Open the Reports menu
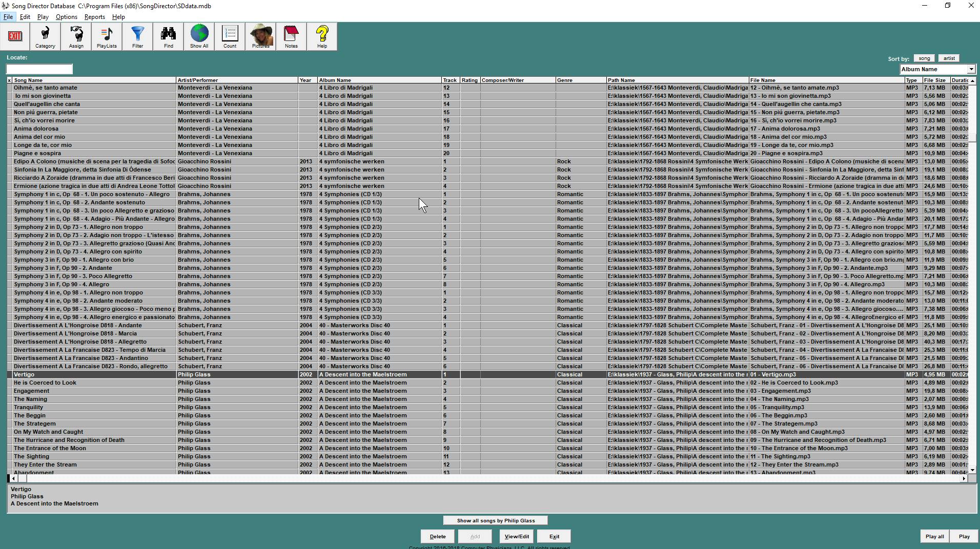This screenshot has width=980, height=549. [95, 17]
